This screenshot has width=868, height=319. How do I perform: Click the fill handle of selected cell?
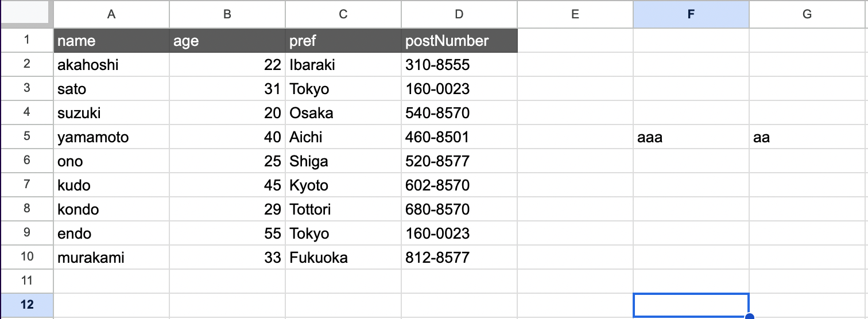point(749,317)
